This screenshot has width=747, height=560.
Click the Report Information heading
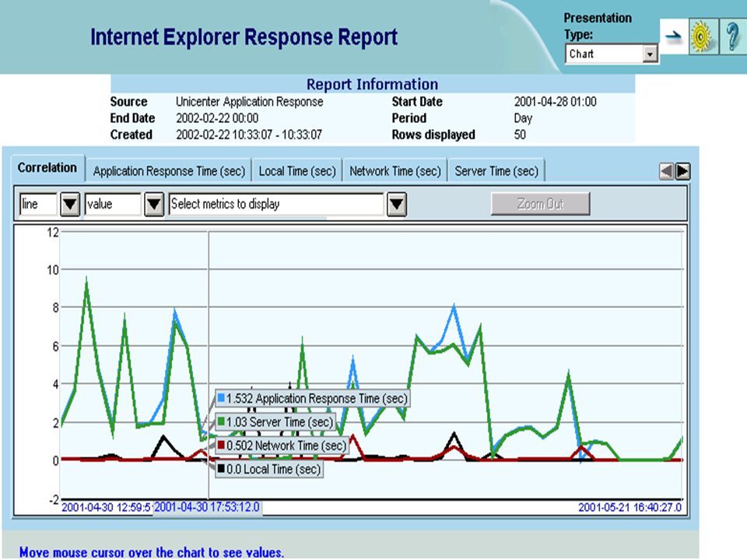pyautogui.click(x=372, y=84)
